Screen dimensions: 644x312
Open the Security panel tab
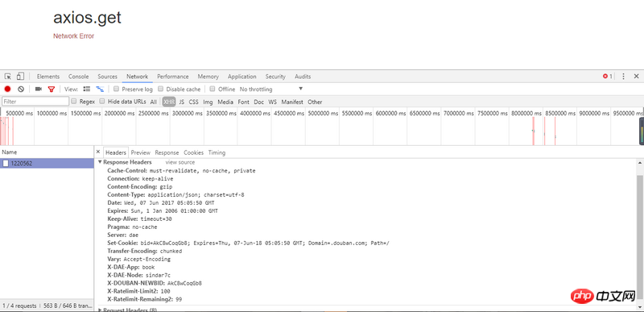coord(275,77)
